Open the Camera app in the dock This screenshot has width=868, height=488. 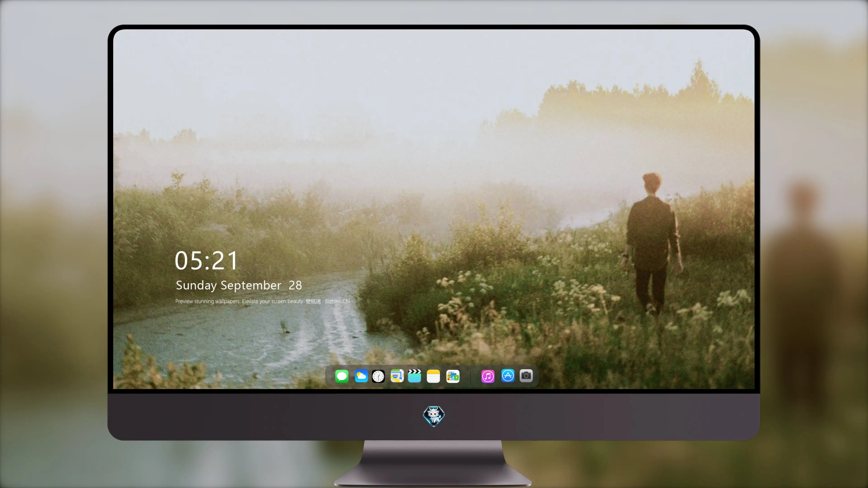pos(526,375)
